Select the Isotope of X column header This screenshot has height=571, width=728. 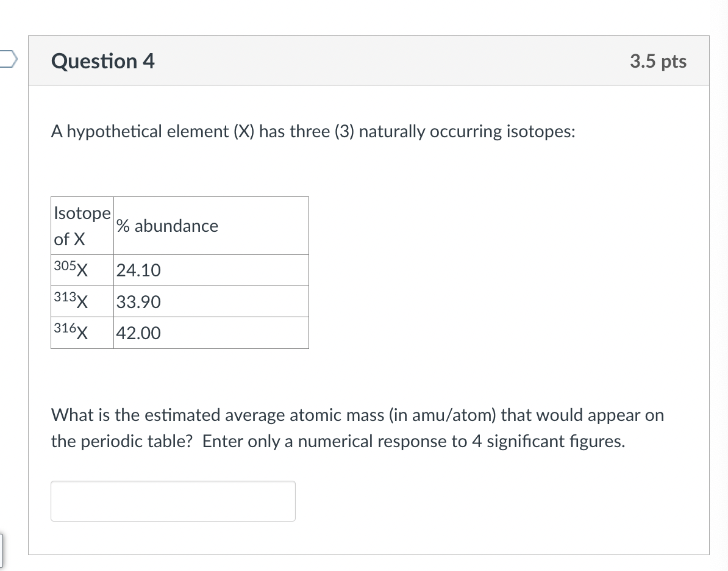click(82, 226)
